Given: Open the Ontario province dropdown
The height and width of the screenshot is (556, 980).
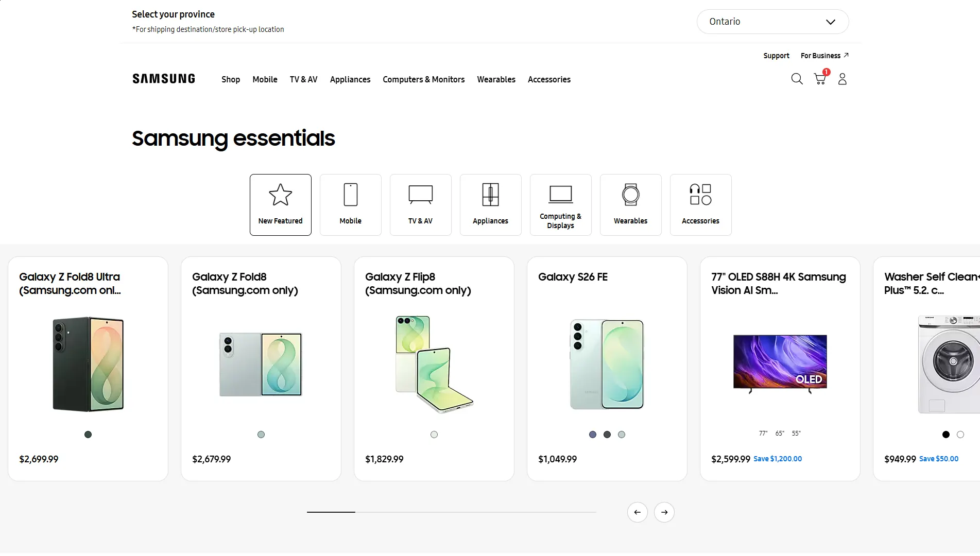Looking at the screenshot, I should 772,22.
